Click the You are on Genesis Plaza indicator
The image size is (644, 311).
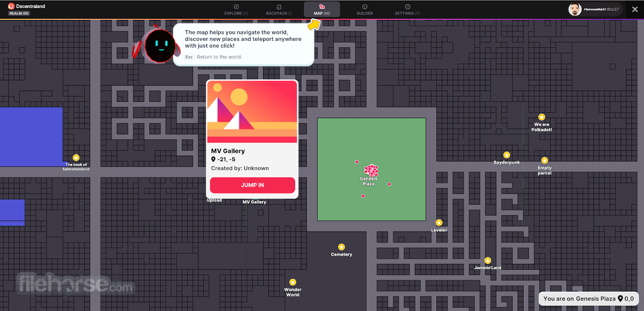pos(589,299)
